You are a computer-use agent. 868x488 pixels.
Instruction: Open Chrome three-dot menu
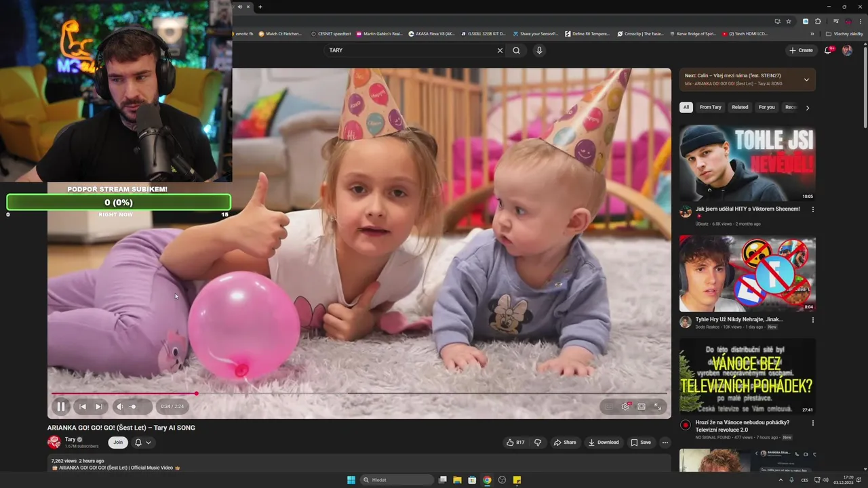tap(859, 21)
